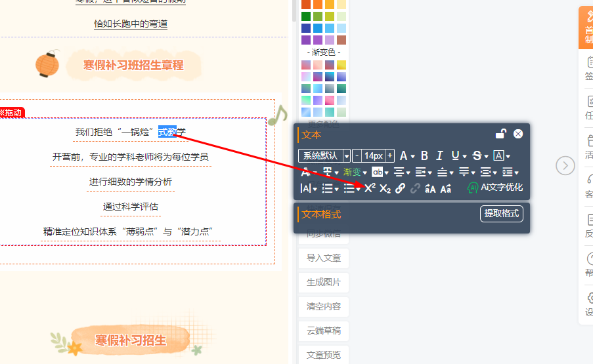Screen dimensions: 593x364
Task: Toggle italic formatting with the I icon
Action: [439, 155]
